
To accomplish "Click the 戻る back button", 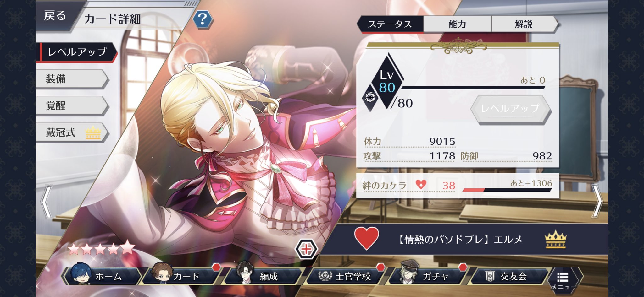I will (55, 15).
